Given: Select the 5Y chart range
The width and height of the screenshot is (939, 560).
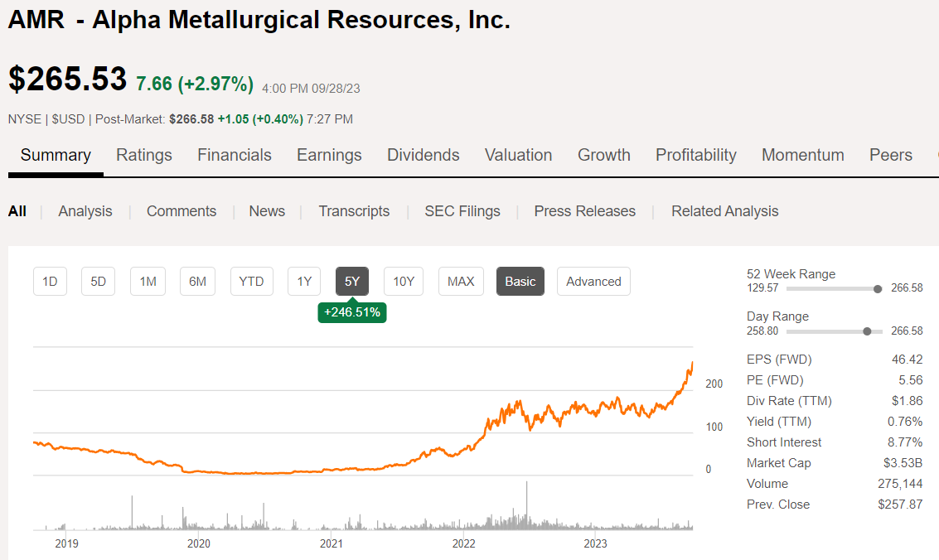Looking at the screenshot, I should pos(352,281).
